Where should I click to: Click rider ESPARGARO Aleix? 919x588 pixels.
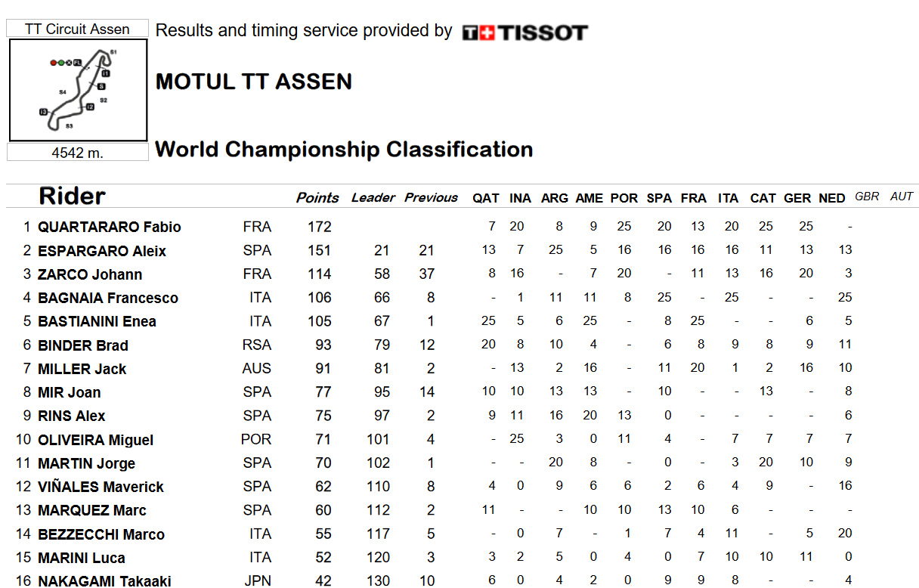pos(102,251)
